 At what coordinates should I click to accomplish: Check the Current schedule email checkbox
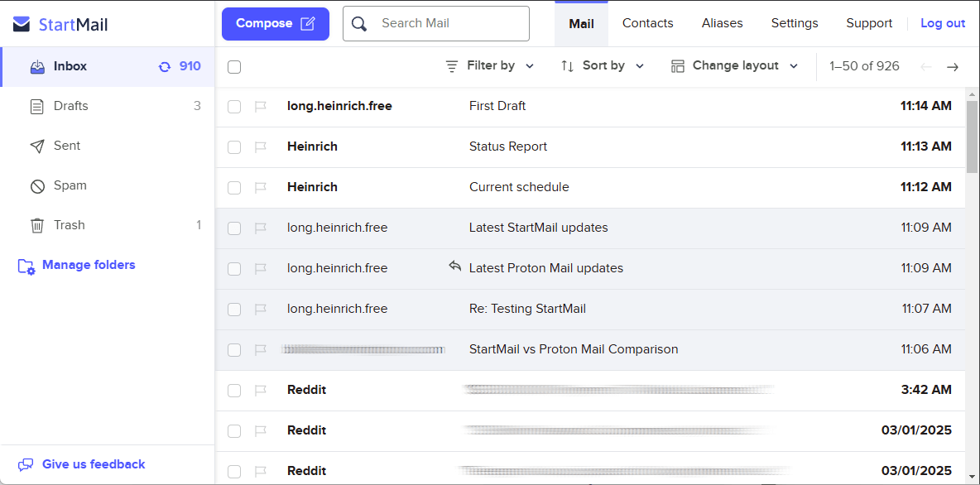pyautogui.click(x=234, y=188)
